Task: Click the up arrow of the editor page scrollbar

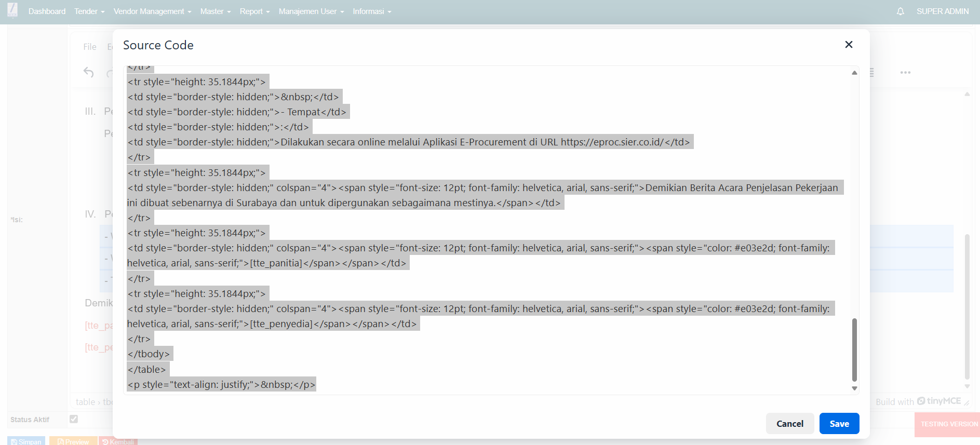Action: point(967,94)
